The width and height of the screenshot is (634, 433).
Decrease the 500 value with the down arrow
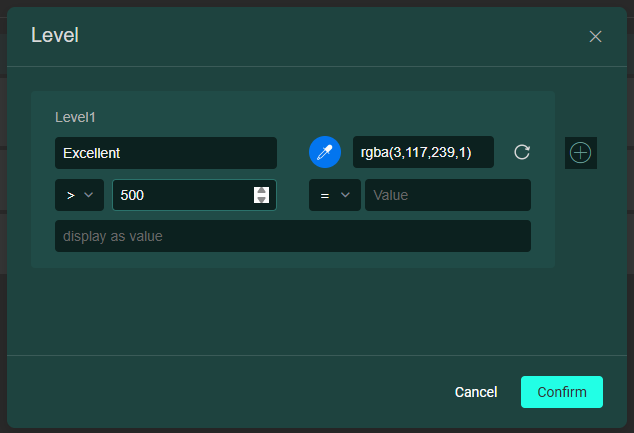pyautogui.click(x=262, y=200)
